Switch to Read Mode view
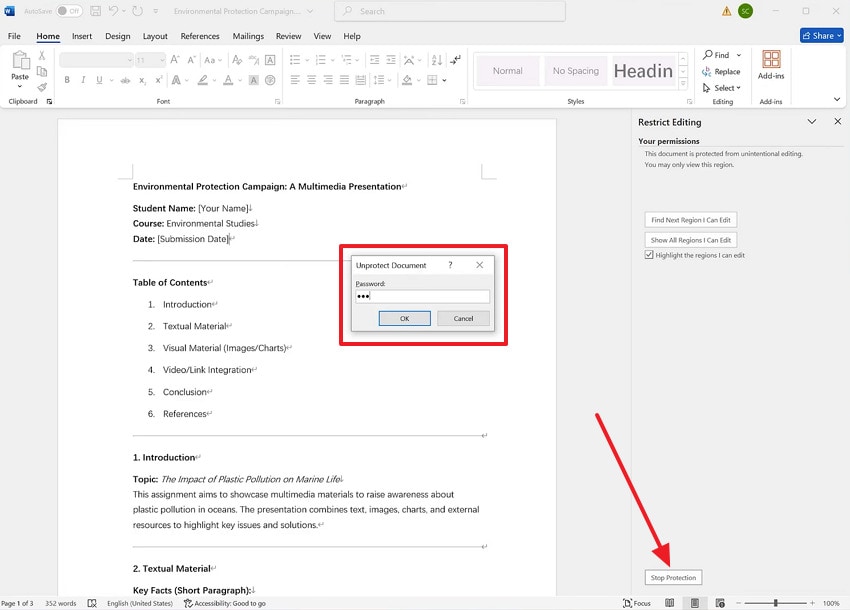The image size is (850, 610). (x=670, y=603)
